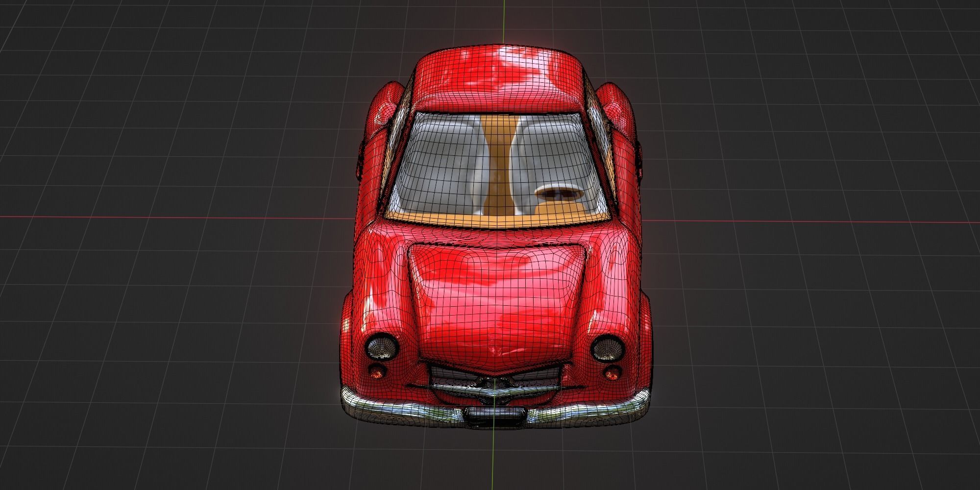Select the chrome winged grille emblem
This screenshot has width=980, height=490.
pyautogui.click(x=496, y=388)
